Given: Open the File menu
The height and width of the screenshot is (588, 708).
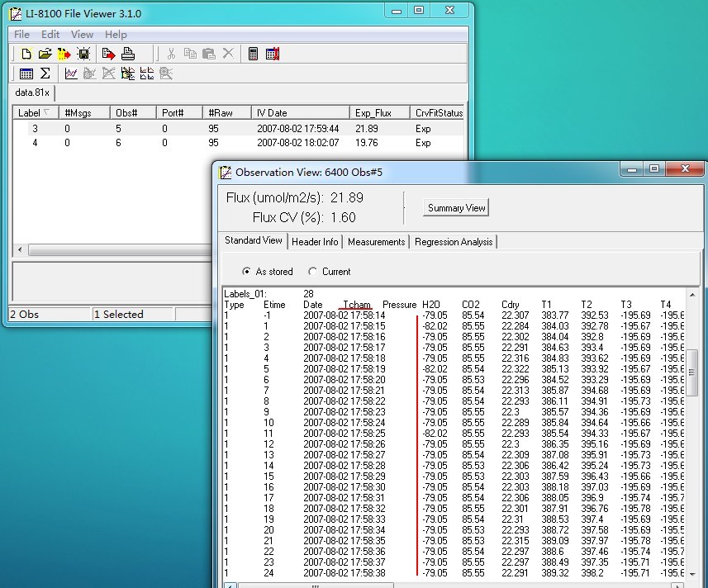Looking at the screenshot, I should coord(21,35).
